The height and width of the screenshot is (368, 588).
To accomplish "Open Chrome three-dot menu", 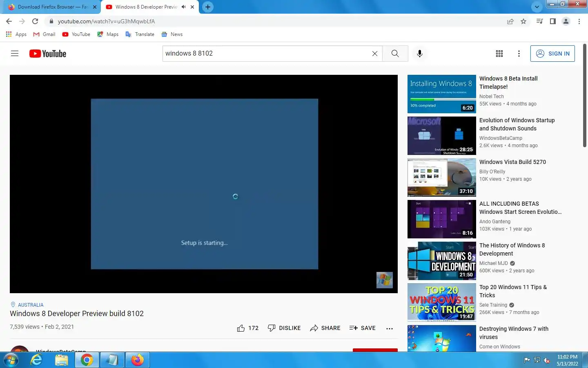I will click(x=579, y=21).
